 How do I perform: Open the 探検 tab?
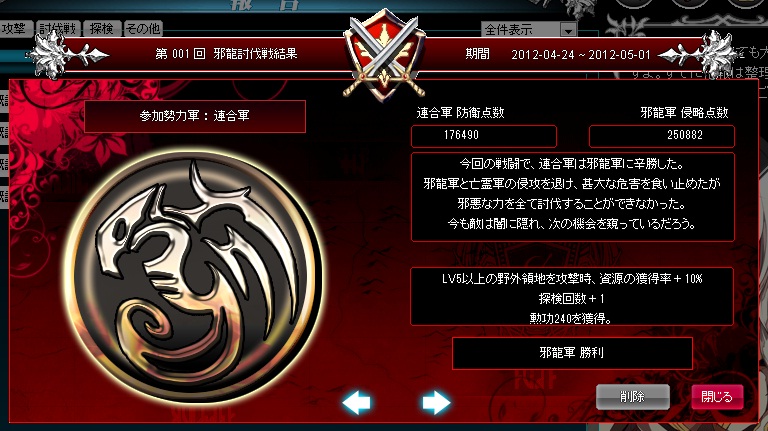pyautogui.click(x=101, y=28)
